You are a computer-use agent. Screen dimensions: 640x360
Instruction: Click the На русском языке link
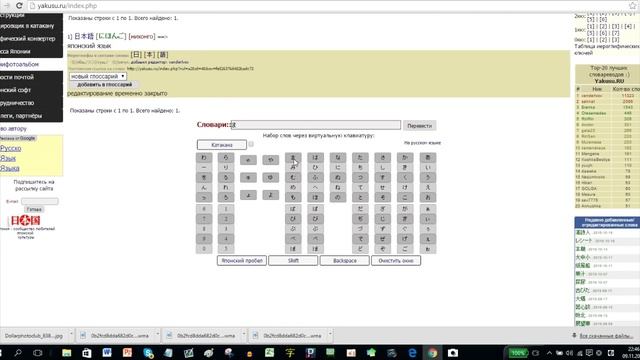click(422, 143)
